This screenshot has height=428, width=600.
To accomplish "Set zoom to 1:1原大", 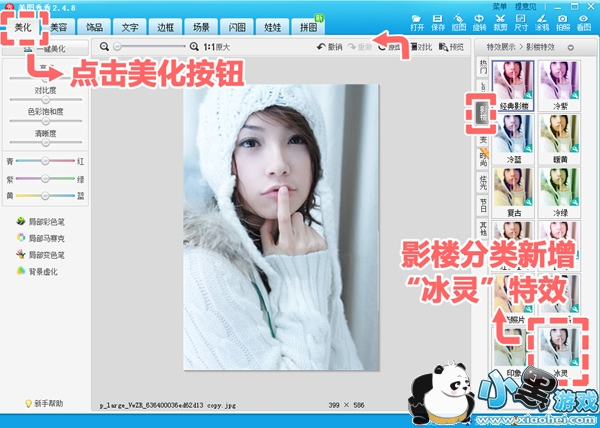I will coord(217,47).
